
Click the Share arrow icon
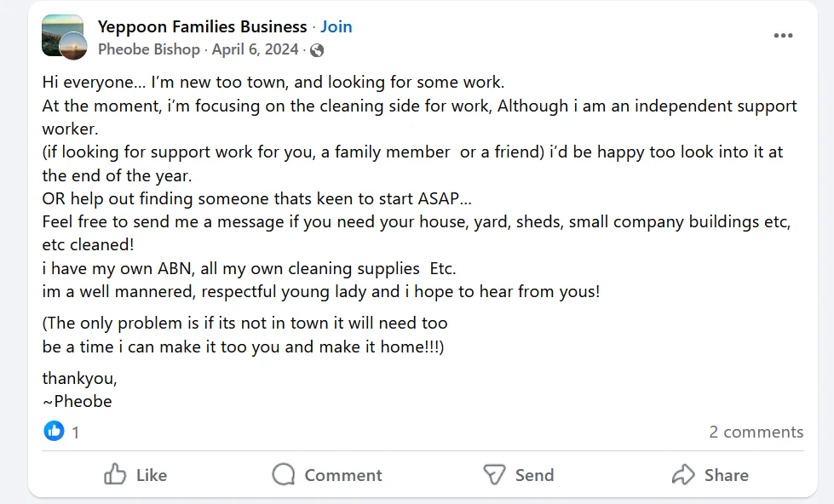(x=684, y=475)
